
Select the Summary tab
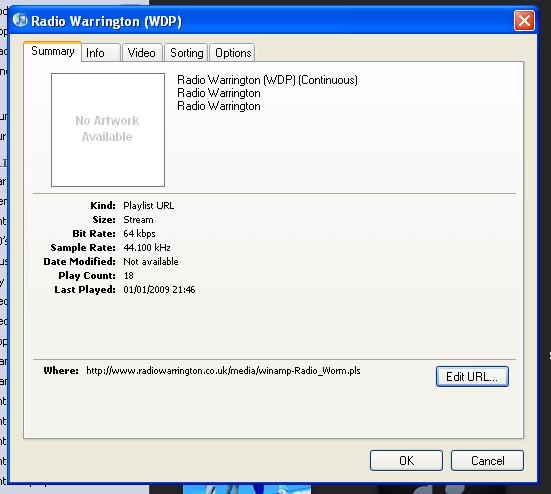point(53,51)
